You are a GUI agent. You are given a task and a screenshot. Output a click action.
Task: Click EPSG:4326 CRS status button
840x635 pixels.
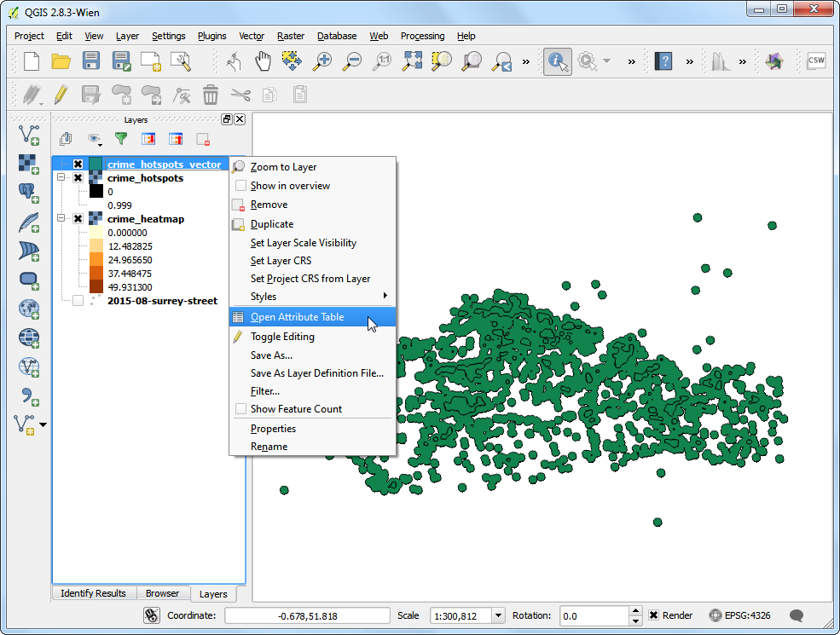point(739,615)
